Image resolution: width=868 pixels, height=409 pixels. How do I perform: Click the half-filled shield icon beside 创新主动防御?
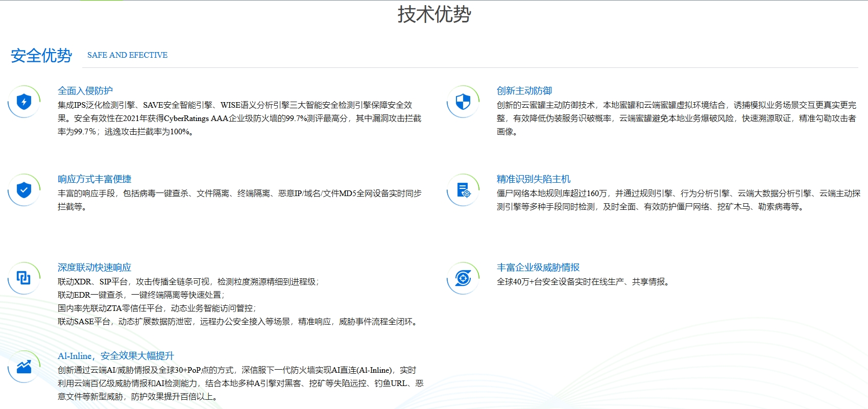point(463,102)
